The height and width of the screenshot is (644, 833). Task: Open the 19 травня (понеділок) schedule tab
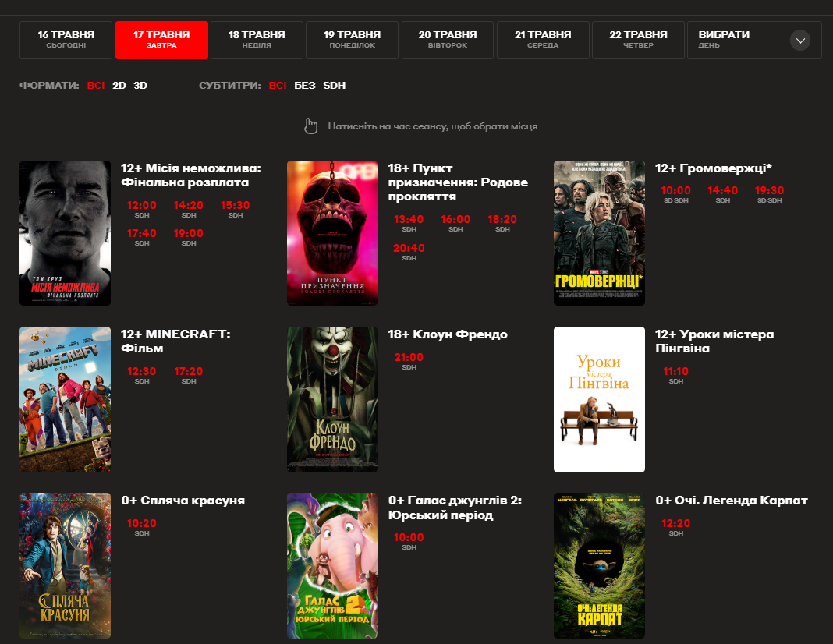[353, 40]
